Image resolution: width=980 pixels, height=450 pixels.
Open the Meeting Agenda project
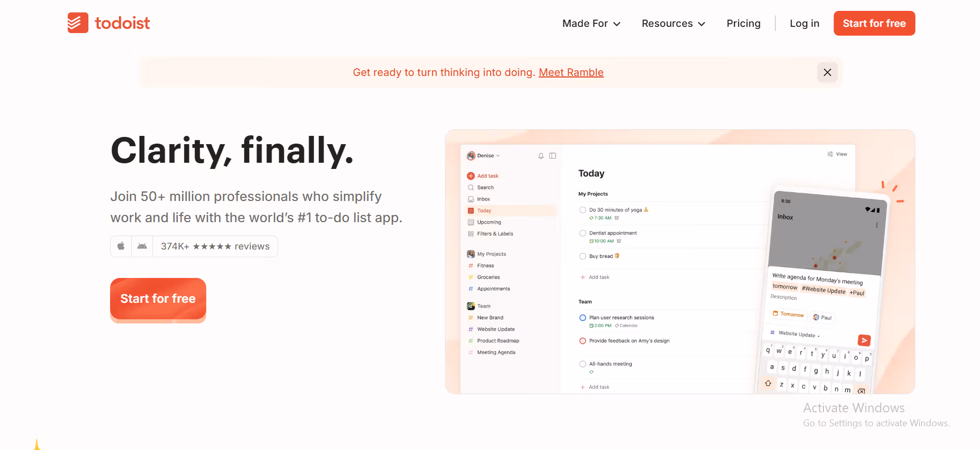pyautogui.click(x=496, y=352)
